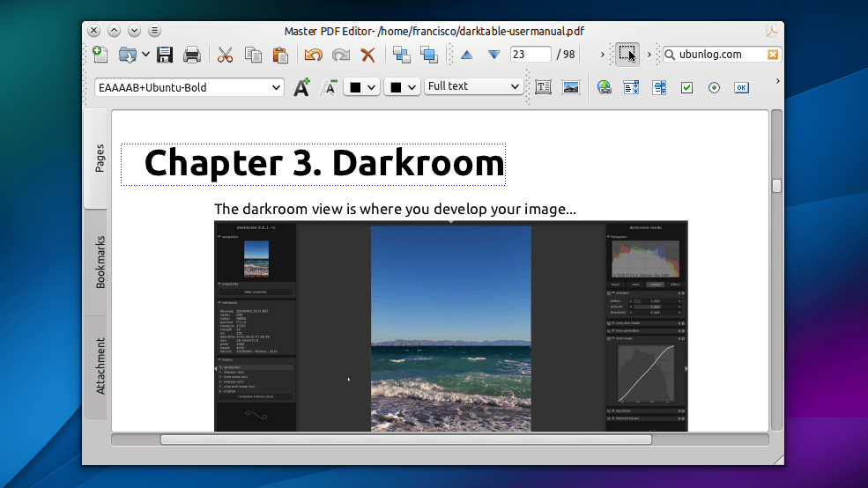Viewport: 868px width, 488px height.
Task: Insert a checkbox form field
Action: tap(687, 87)
